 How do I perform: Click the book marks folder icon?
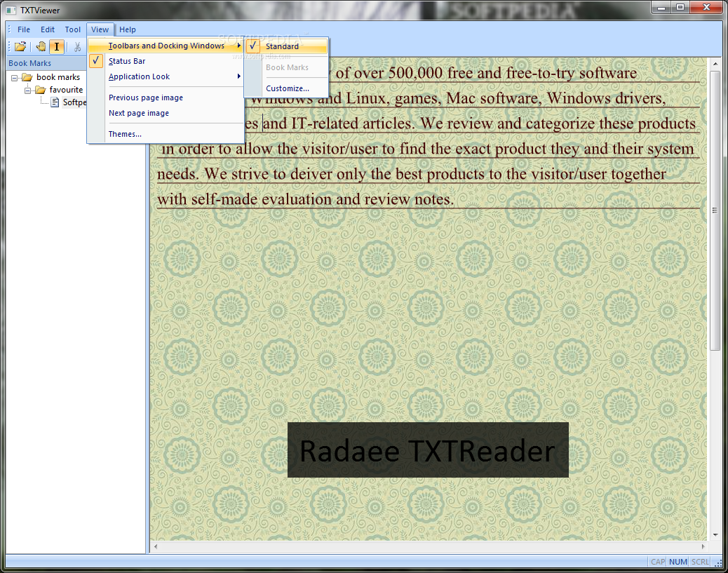pyautogui.click(x=27, y=77)
